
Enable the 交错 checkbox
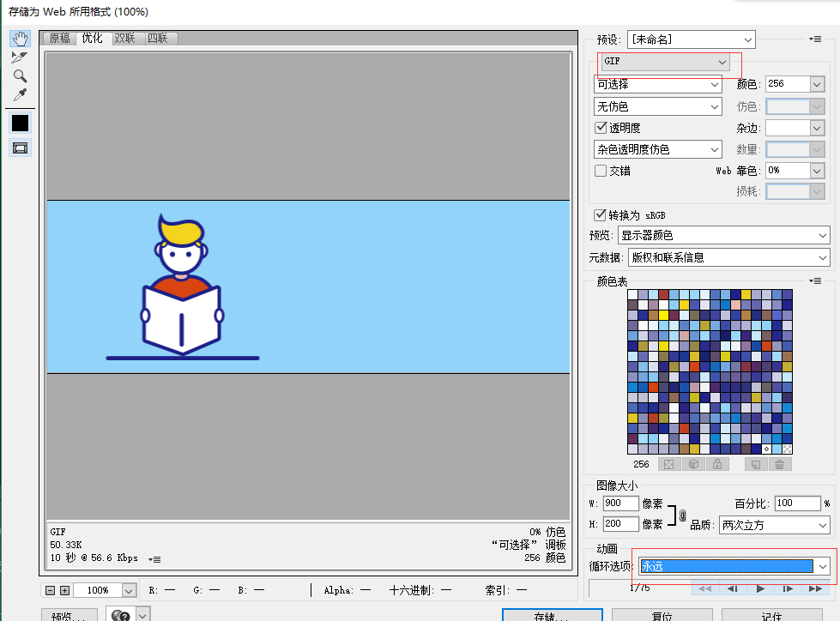tap(601, 170)
